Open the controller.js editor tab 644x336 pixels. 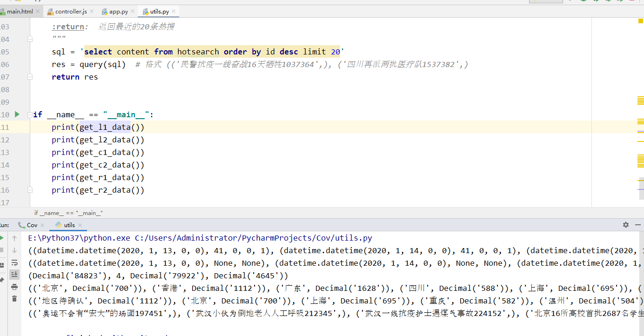(71, 11)
